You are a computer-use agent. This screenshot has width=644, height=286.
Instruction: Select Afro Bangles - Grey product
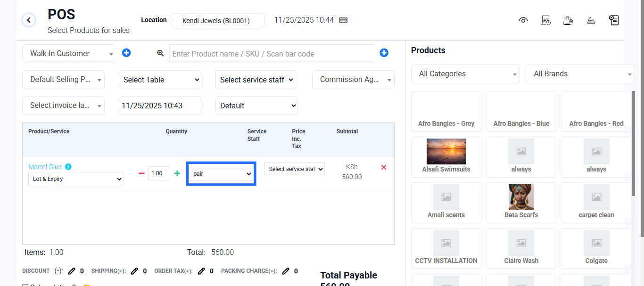pos(446,112)
